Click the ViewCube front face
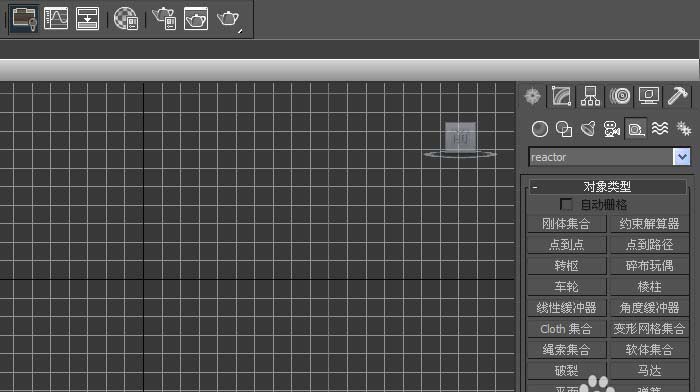This screenshot has width=700, height=392. pos(460,137)
